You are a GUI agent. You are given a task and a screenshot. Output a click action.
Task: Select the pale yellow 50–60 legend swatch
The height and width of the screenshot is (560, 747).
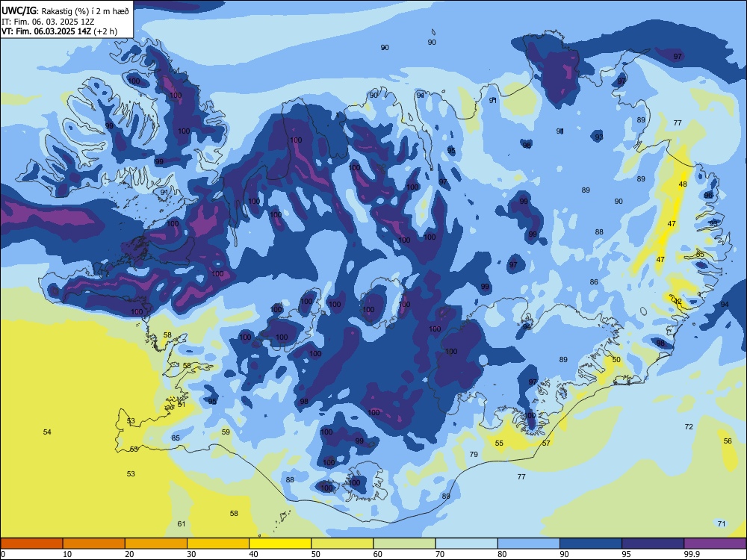tap(342, 544)
